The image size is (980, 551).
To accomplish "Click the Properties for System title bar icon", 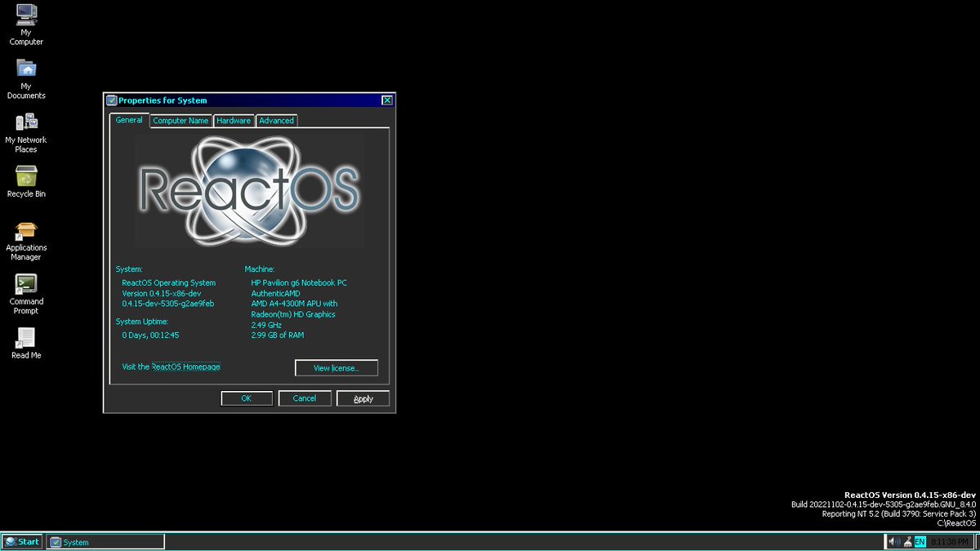I will pyautogui.click(x=111, y=100).
